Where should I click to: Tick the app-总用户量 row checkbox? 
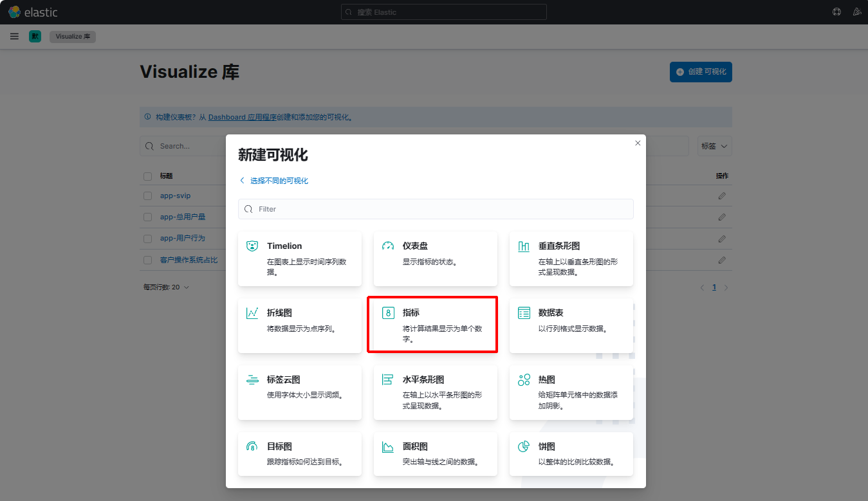pos(148,217)
